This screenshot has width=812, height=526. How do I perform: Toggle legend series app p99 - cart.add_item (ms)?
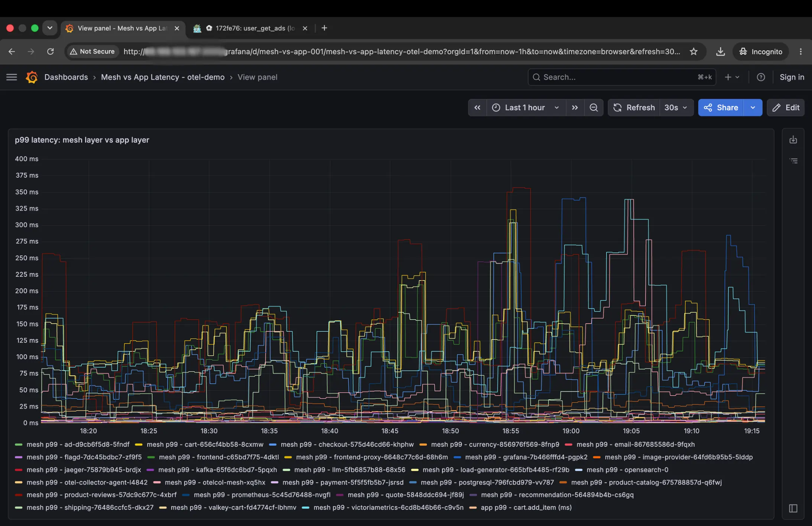pyautogui.click(x=526, y=508)
